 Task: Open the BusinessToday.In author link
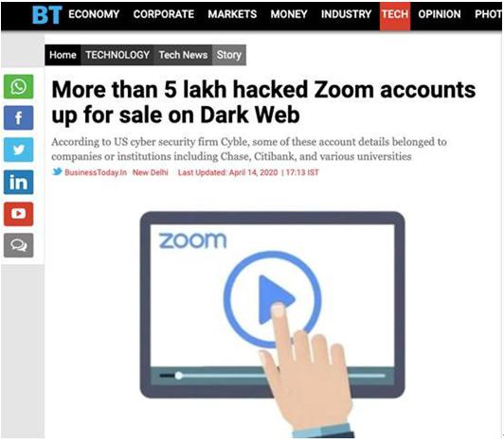[96, 172]
